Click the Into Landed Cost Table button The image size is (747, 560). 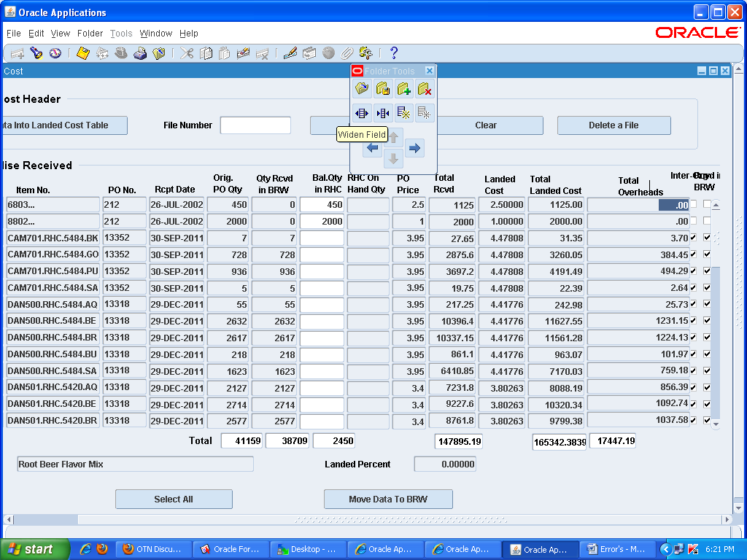pos(65,125)
